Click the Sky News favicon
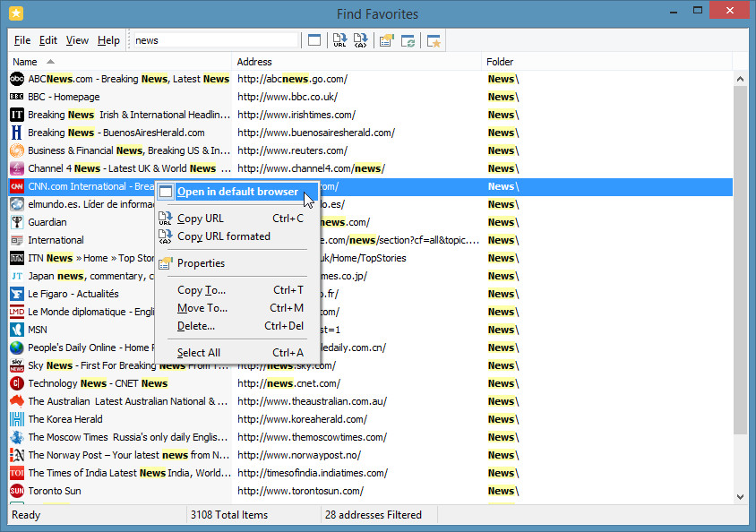756x532 pixels. [17, 365]
